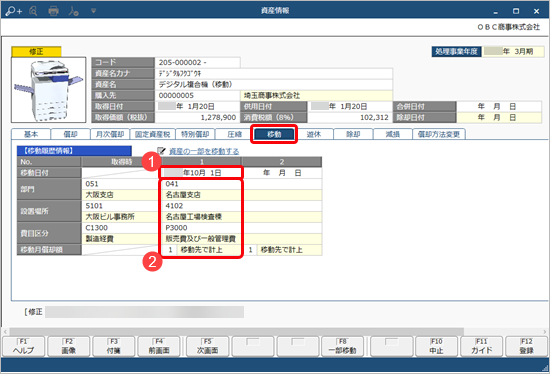Click the 大阪支店 cell
Viewport: 550px width, 374px height.
coord(121,195)
